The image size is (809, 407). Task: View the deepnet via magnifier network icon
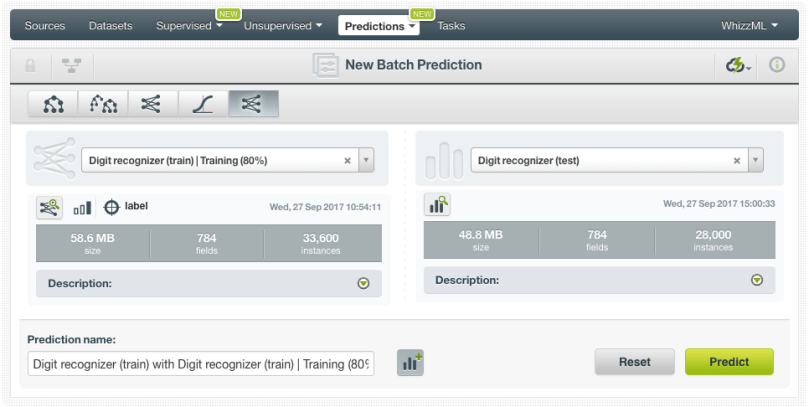49,207
